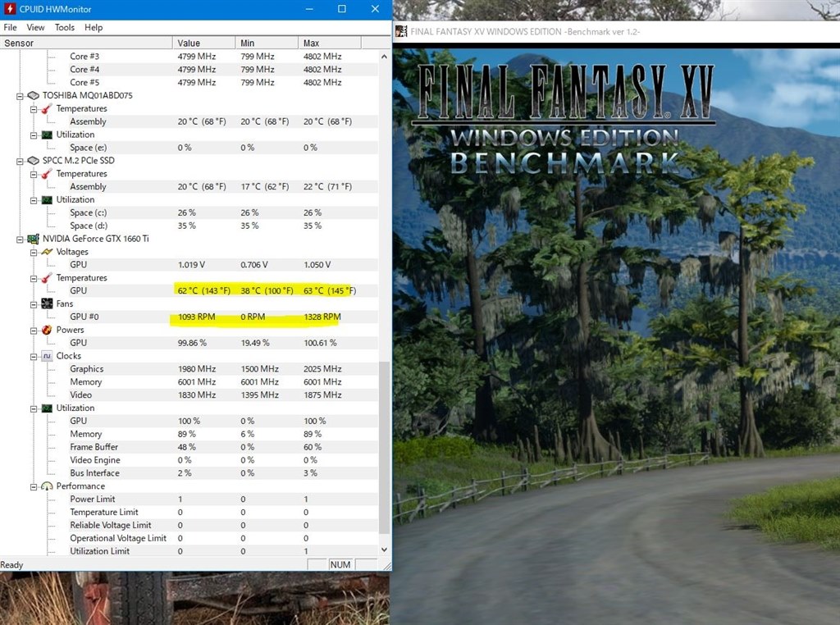Collapse the GPU Fans node
This screenshot has width=840, height=625.
point(33,305)
